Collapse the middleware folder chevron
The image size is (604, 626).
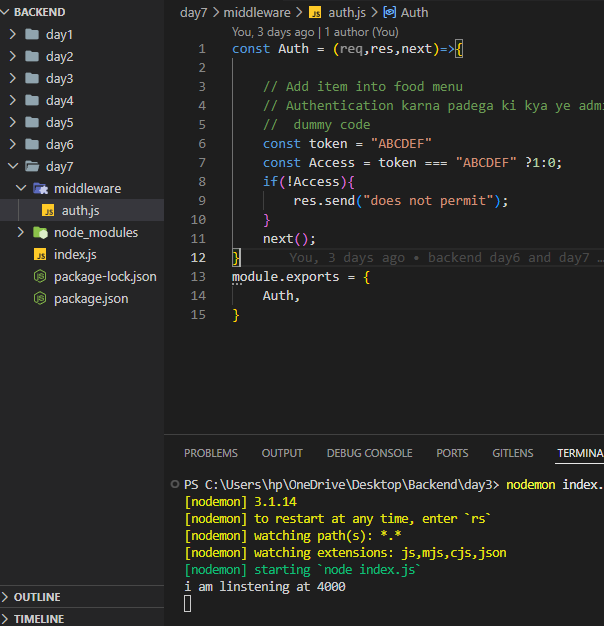pos(21,188)
